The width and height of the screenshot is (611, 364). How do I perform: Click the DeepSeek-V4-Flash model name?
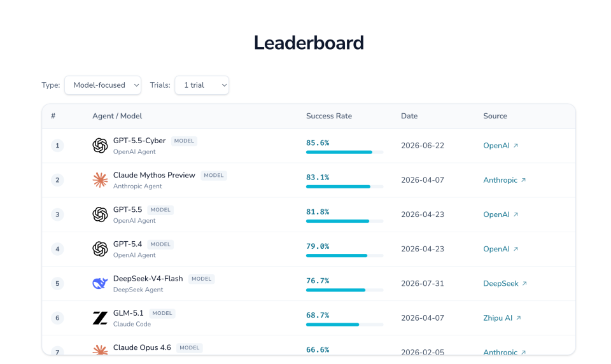(148, 279)
